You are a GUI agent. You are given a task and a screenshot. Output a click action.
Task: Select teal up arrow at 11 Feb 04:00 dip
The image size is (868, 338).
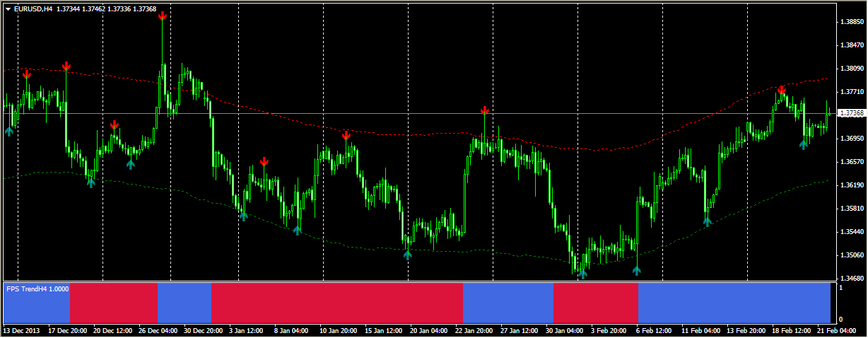pos(707,221)
